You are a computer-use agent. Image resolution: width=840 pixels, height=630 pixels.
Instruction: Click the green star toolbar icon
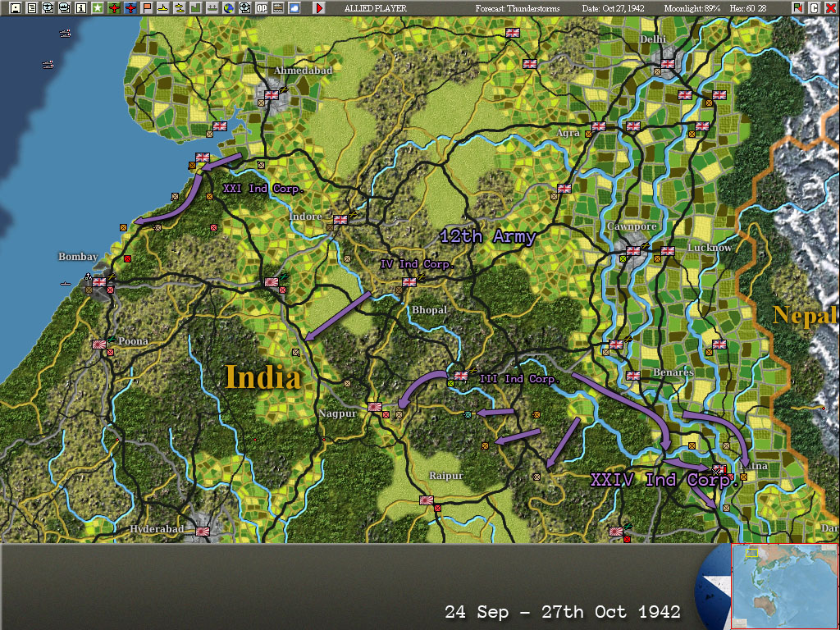[x=98, y=8]
